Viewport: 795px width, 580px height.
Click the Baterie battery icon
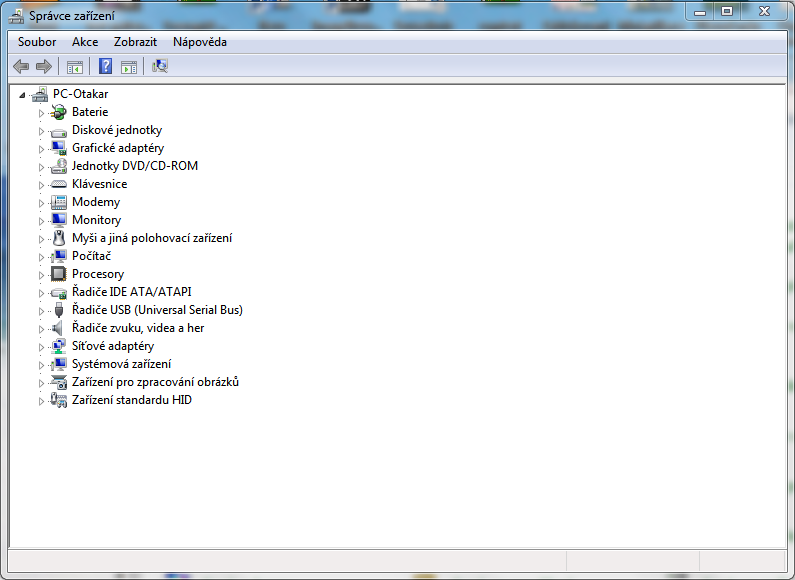tap(59, 112)
